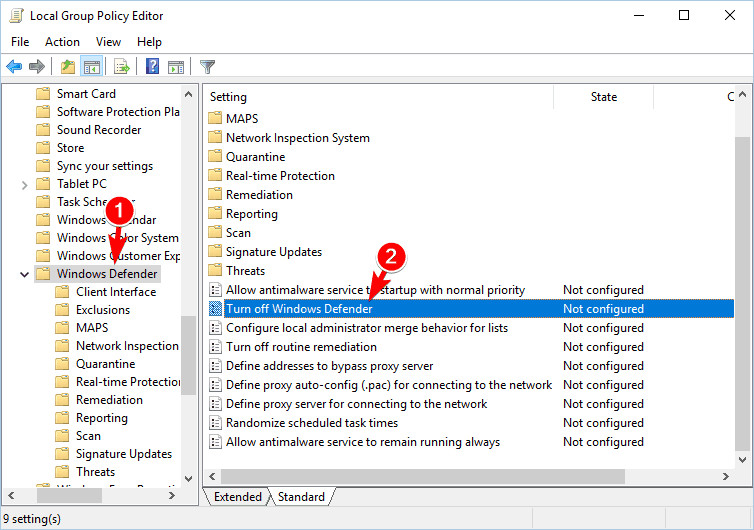Screen dimensions: 754x530
Task: Select the Software Protection Platform tree folder
Action: 118,112
